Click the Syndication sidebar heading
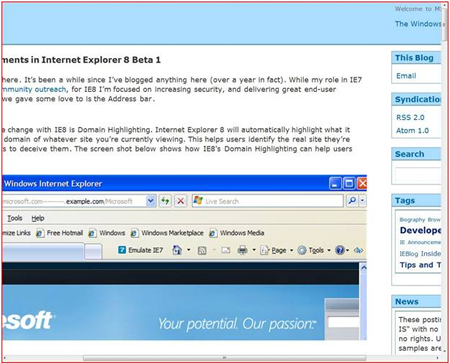Screen dimensions: 450x363 [417, 99]
